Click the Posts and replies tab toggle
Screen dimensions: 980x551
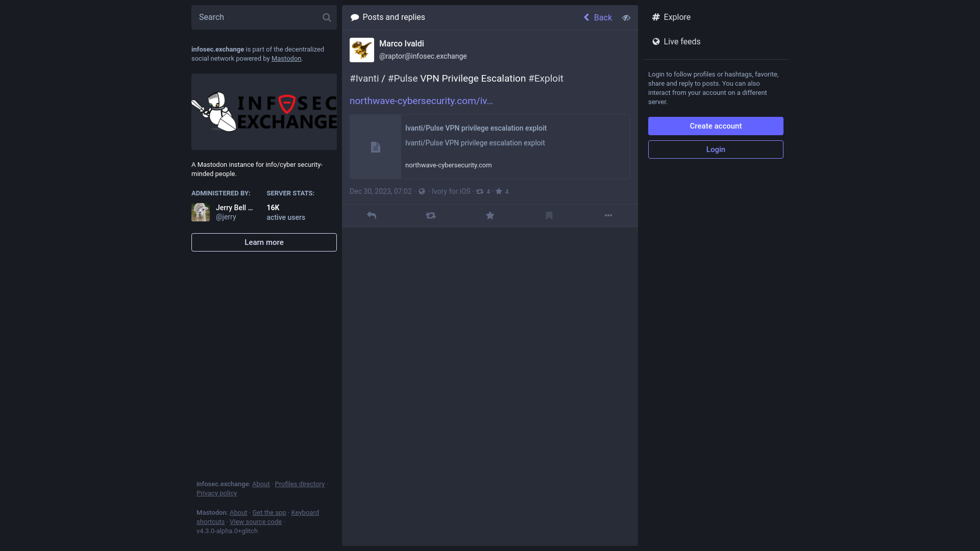click(x=387, y=17)
